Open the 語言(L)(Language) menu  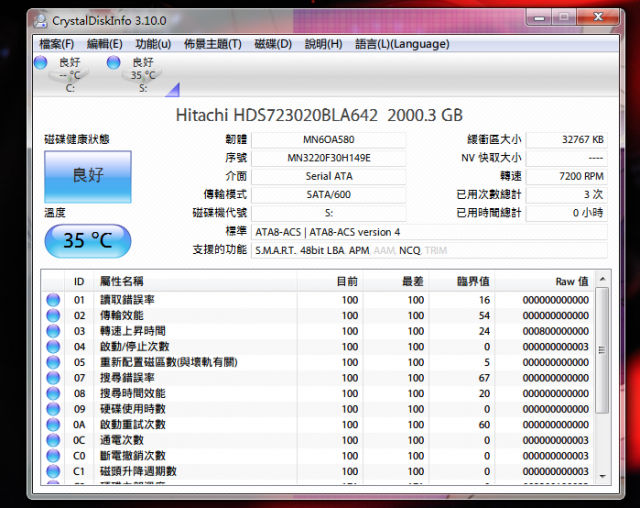(402, 44)
